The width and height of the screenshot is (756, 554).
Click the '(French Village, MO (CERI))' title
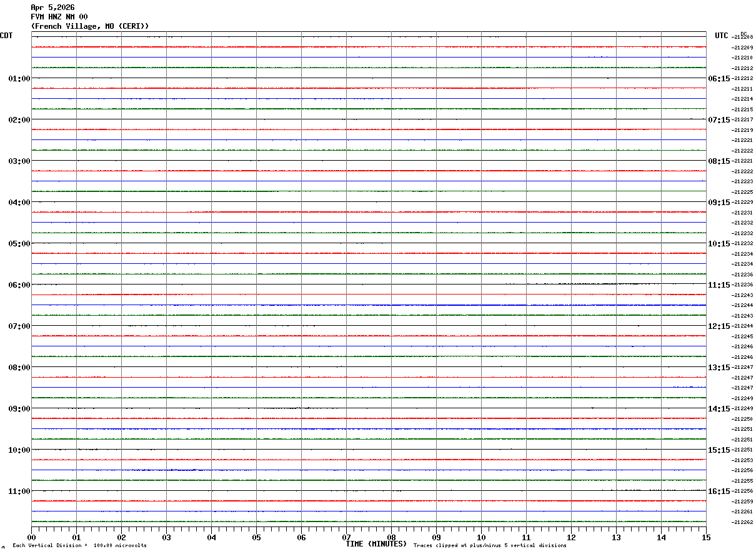click(x=90, y=26)
